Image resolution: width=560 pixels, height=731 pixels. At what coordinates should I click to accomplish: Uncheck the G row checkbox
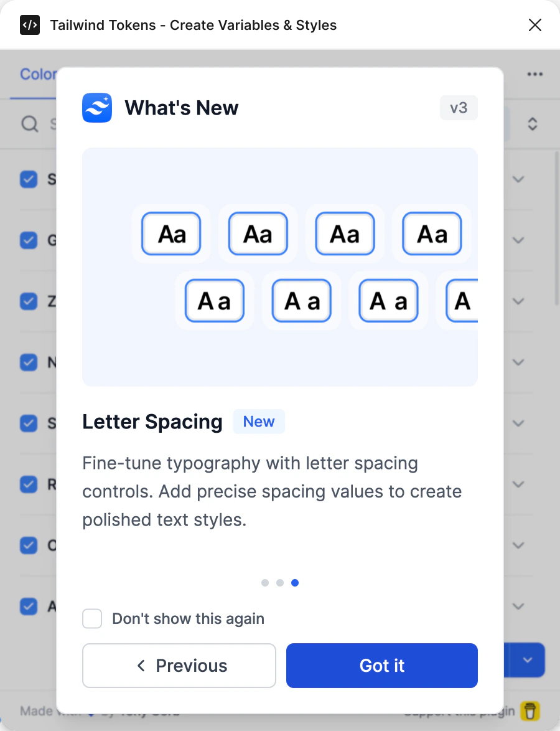(29, 240)
